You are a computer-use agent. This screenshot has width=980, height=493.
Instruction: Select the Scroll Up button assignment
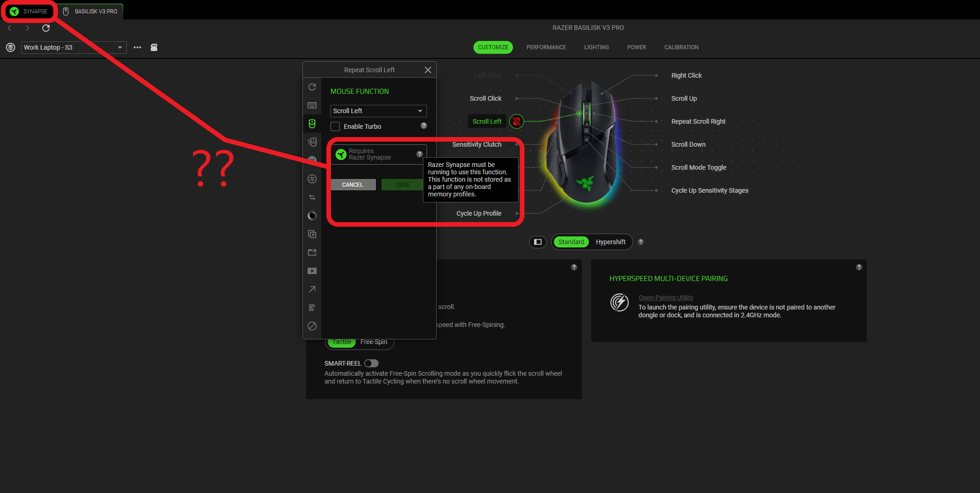[x=684, y=98]
